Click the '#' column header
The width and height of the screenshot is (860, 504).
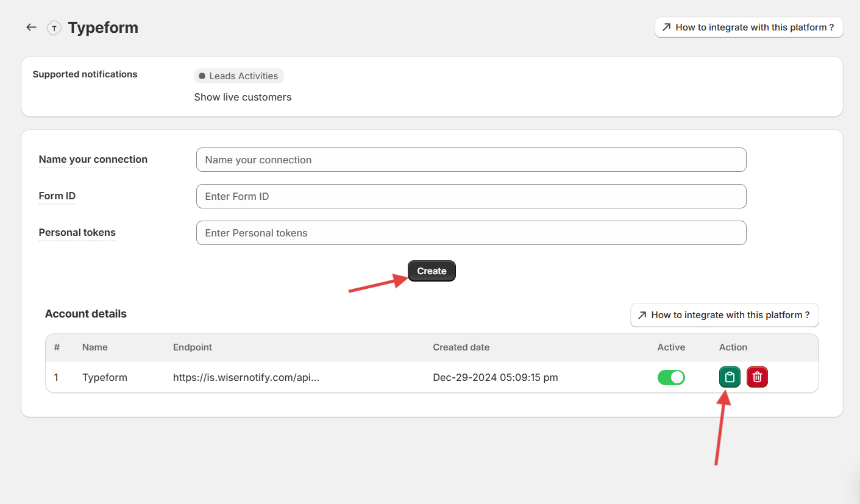(x=57, y=347)
